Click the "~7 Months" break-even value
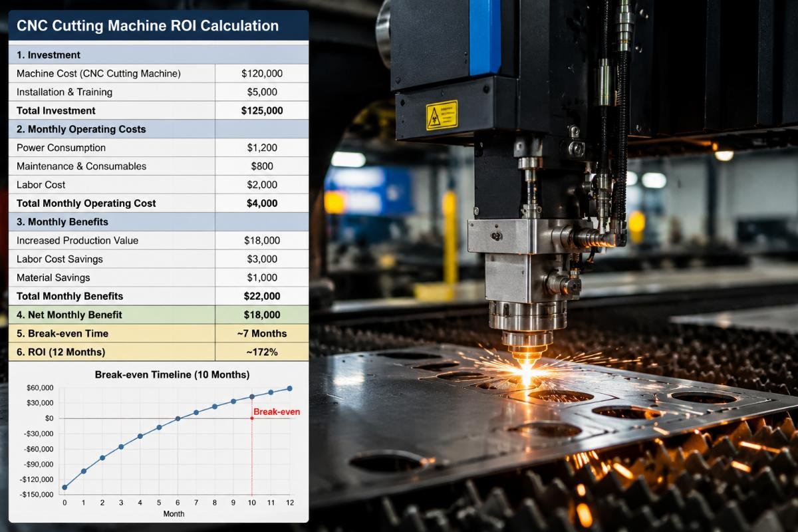Image resolution: width=798 pixels, height=532 pixels. point(262,334)
